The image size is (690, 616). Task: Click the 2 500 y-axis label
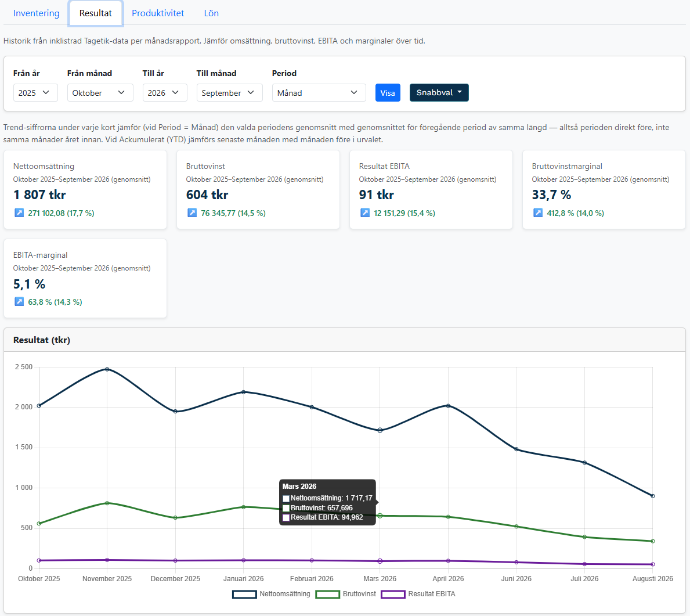click(x=24, y=367)
